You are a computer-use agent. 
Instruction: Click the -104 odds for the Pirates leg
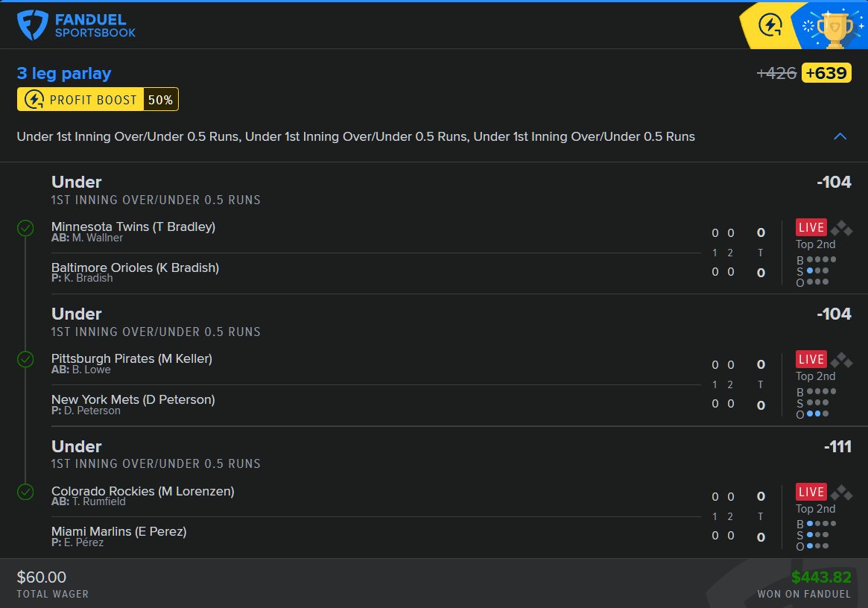click(x=834, y=314)
